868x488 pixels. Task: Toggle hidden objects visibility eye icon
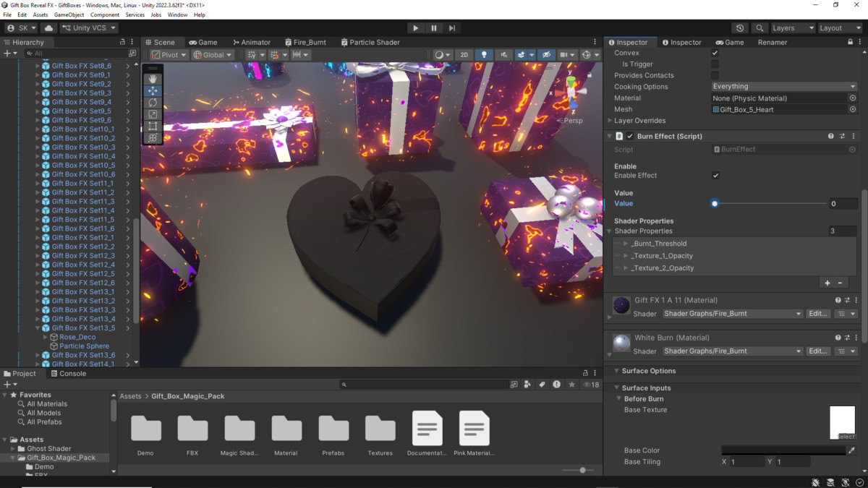tap(546, 55)
